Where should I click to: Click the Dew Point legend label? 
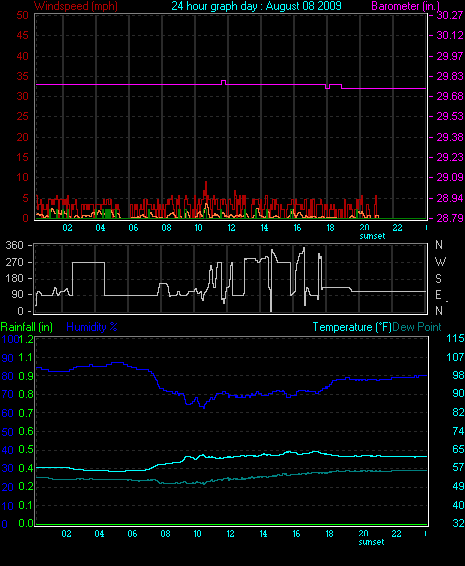(x=417, y=327)
